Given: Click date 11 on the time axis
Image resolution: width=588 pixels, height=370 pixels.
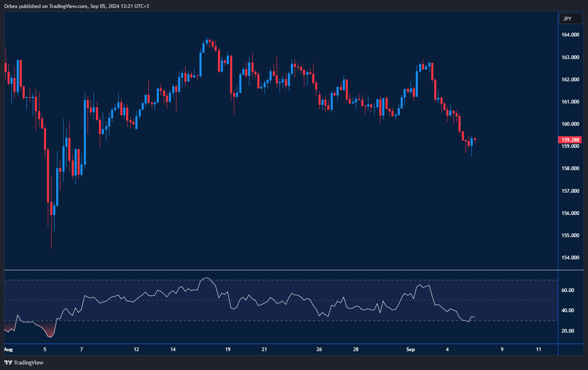Looking at the screenshot, I should tap(539, 349).
